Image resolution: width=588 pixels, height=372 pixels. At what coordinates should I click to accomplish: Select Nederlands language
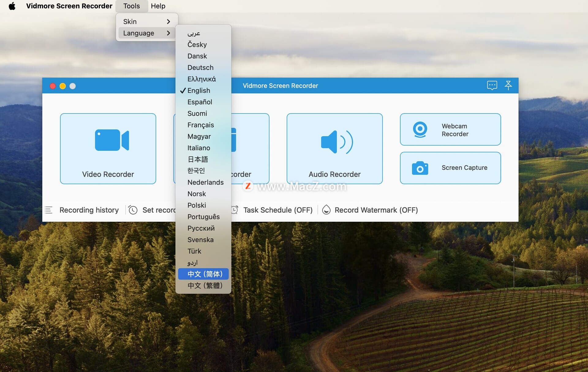tap(203, 182)
